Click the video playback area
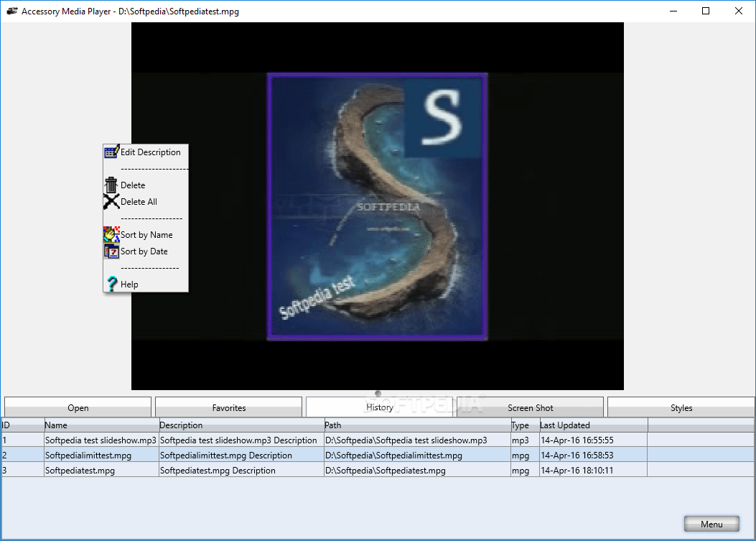The image size is (756, 541). click(378, 206)
